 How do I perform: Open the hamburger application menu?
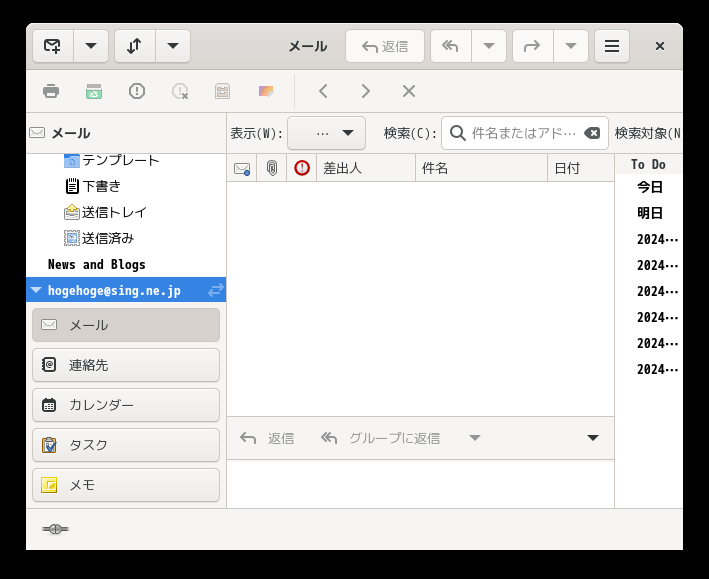tap(612, 46)
